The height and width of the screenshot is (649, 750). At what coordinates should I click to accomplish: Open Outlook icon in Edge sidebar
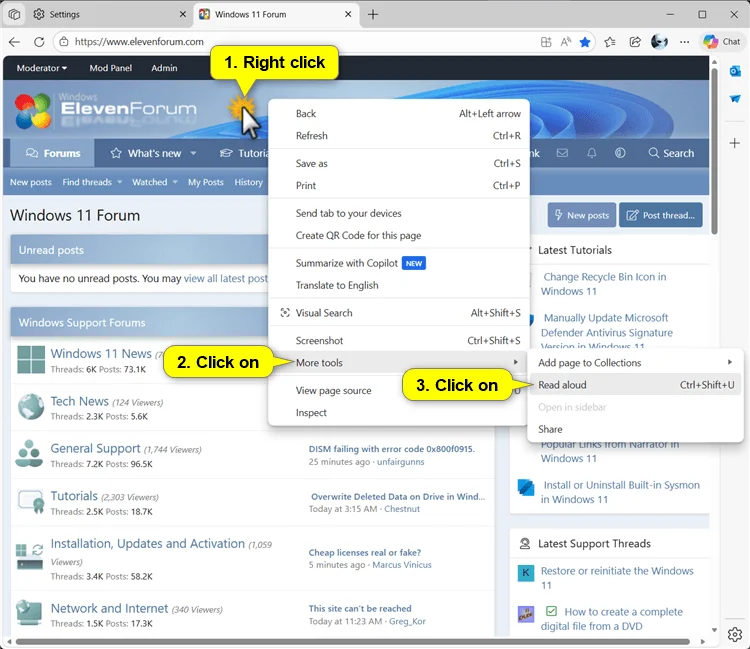tap(735, 71)
